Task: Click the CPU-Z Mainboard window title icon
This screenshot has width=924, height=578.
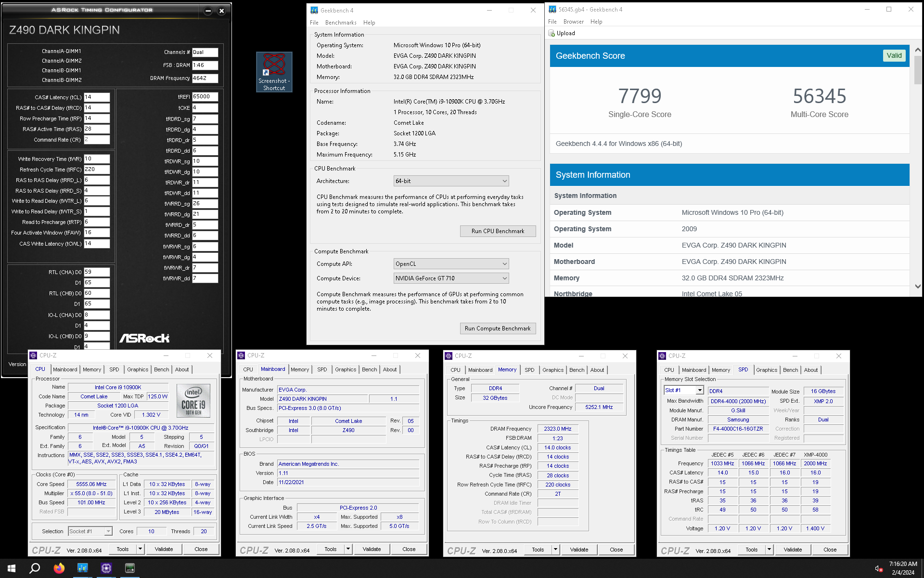Action: (x=241, y=355)
